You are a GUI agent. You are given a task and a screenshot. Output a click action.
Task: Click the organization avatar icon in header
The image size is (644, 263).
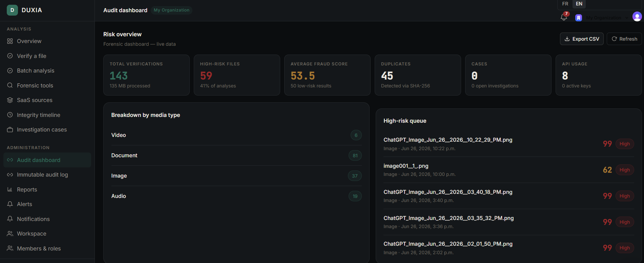579,18
